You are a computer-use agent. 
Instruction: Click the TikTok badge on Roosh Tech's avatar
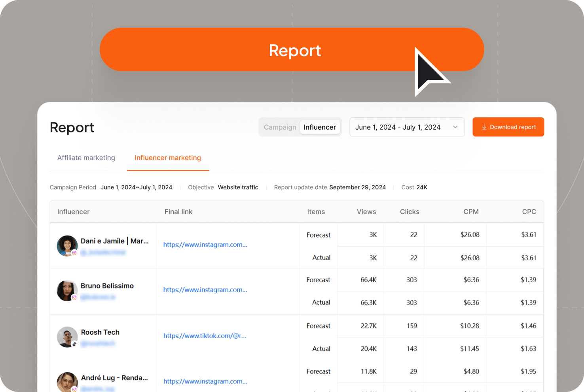pos(74,344)
